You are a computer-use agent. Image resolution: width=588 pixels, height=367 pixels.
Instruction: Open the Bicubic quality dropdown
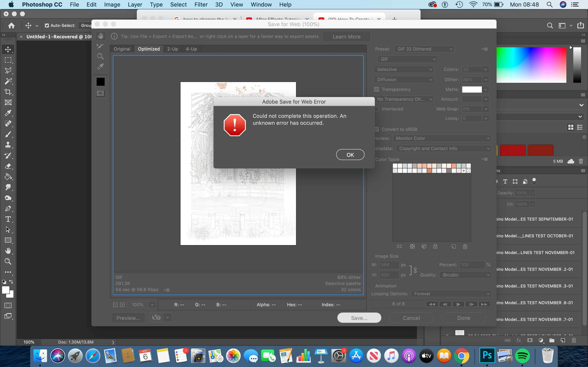466,275
